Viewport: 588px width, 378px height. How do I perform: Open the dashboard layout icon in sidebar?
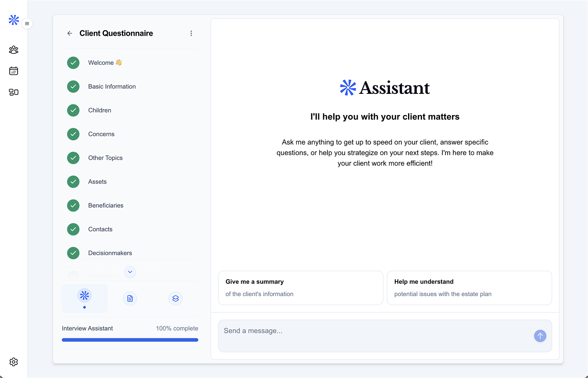(14, 92)
